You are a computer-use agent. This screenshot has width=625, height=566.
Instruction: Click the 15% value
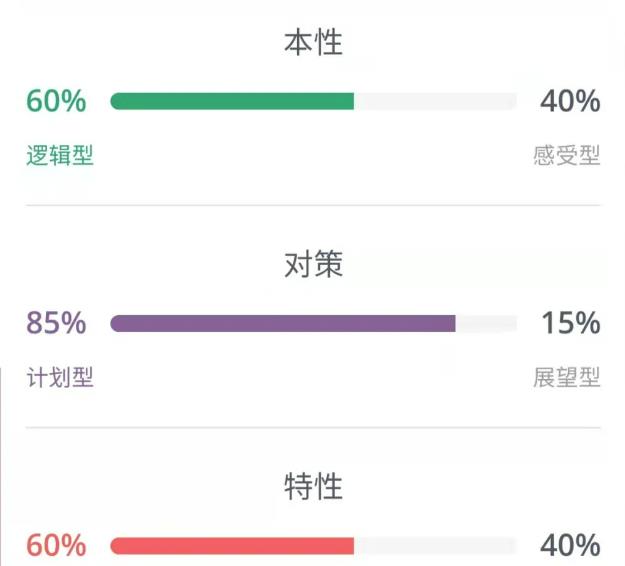click(x=571, y=323)
